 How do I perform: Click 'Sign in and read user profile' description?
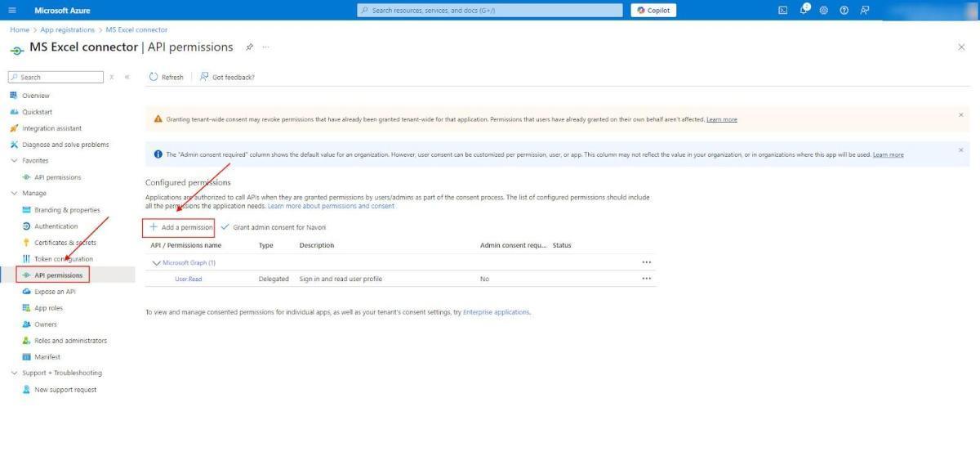(341, 279)
